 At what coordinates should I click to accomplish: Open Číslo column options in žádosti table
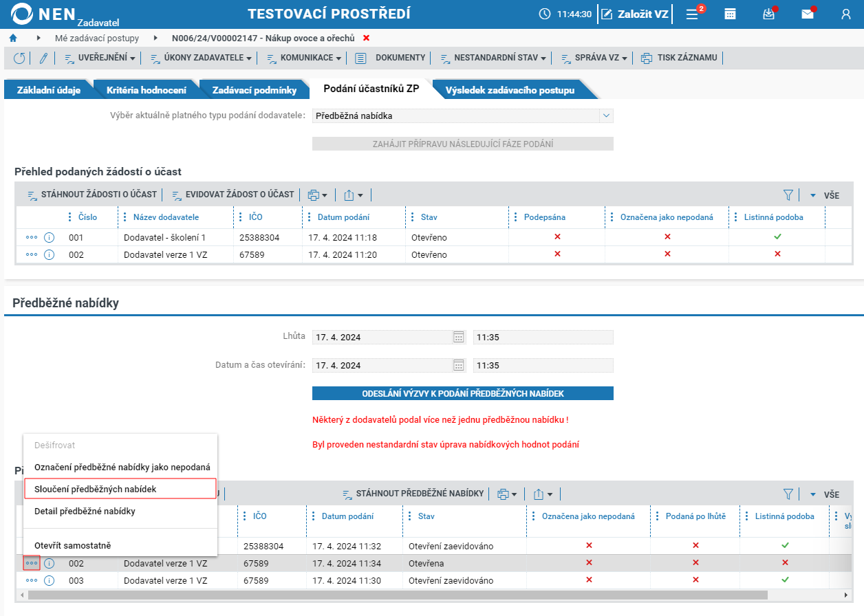pyautogui.click(x=69, y=217)
